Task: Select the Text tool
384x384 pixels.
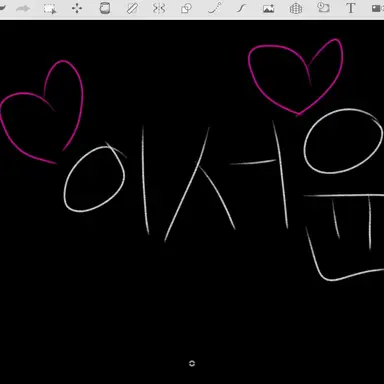Action: click(x=350, y=8)
